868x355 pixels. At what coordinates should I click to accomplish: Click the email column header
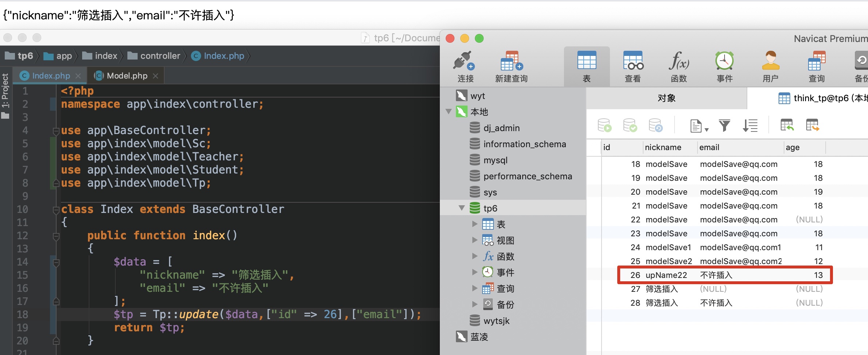[x=740, y=147]
